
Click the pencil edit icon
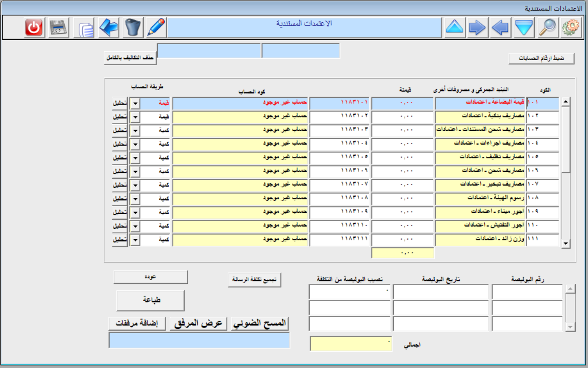point(156,28)
